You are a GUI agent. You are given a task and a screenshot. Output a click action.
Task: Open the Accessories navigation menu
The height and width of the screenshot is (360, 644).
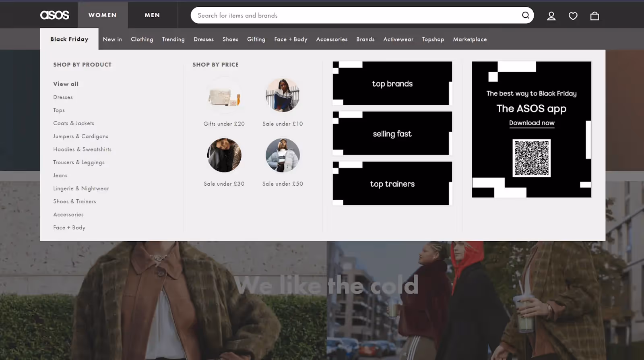pyautogui.click(x=332, y=39)
